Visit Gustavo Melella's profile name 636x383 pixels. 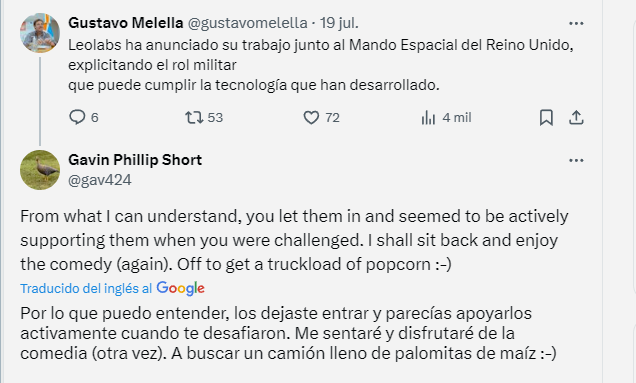click(126, 23)
